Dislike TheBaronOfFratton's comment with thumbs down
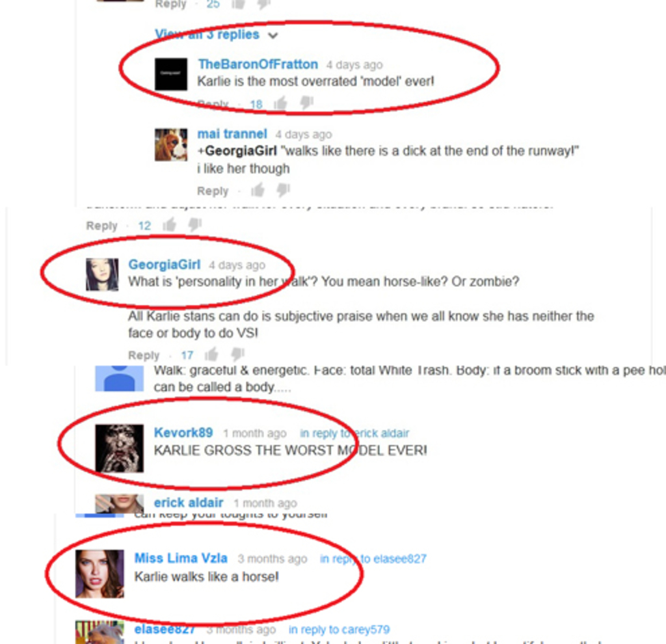Screen dimensions: 666x644 click(x=306, y=103)
